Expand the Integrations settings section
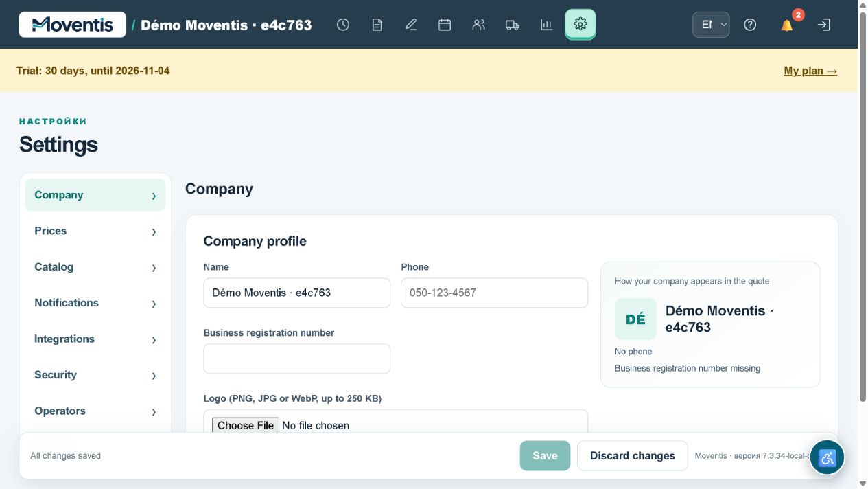The height and width of the screenshot is (489, 868). 95,339
